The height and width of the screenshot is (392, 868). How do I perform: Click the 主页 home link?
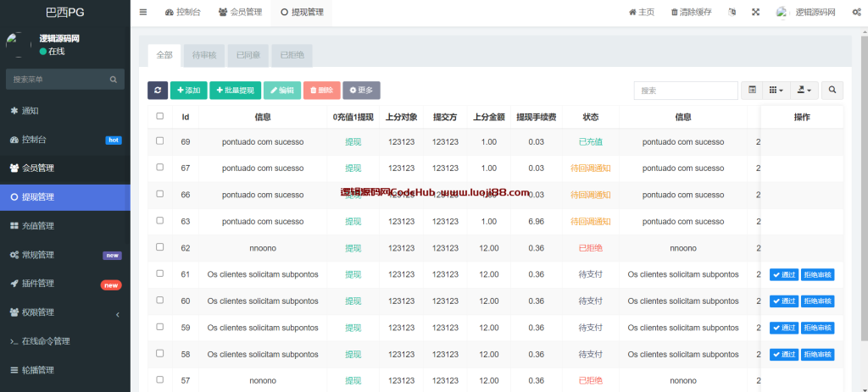pos(642,12)
